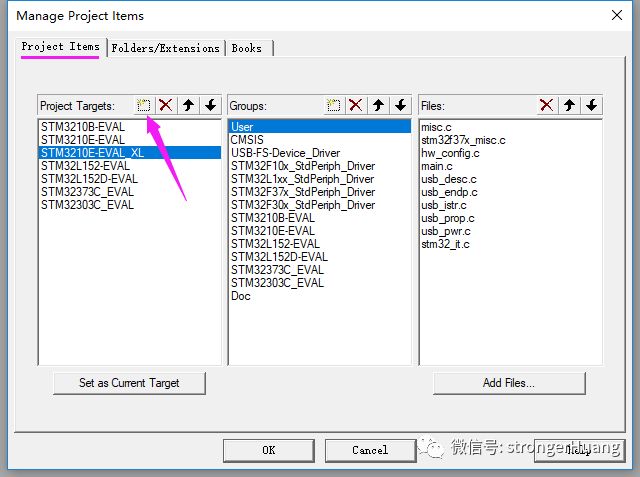Open the Books tab
Image resolution: width=640 pixels, height=477 pixels.
(247, 48)
